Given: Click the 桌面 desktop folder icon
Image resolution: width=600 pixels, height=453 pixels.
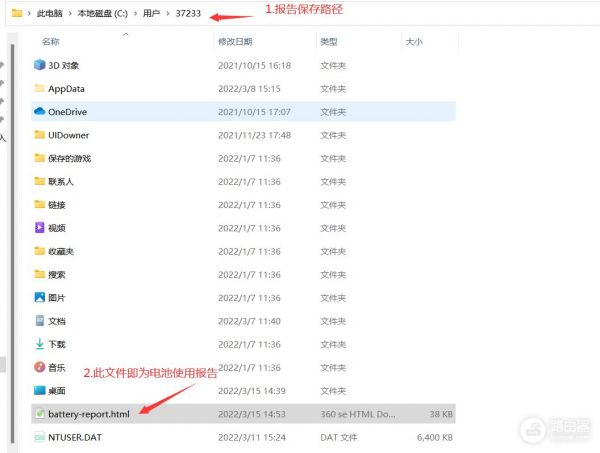Looking at the screenshot, I should 39,390.
